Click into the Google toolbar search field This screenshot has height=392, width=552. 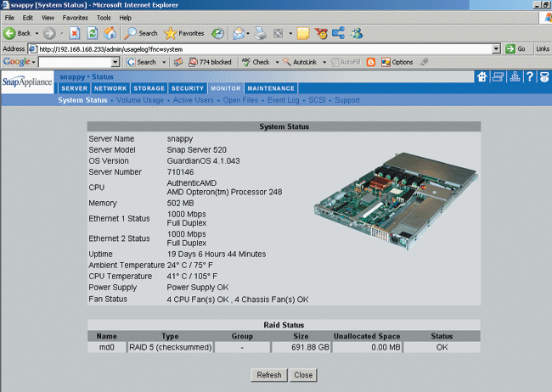point(75,62)
